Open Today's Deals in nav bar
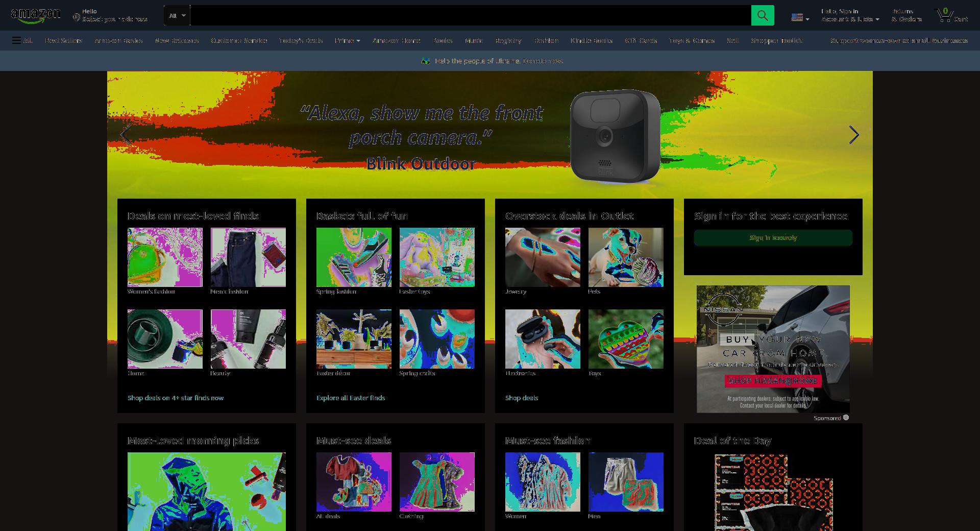This screenshot has height=531, width=980. pyautogui.click(x=301, y=40)
